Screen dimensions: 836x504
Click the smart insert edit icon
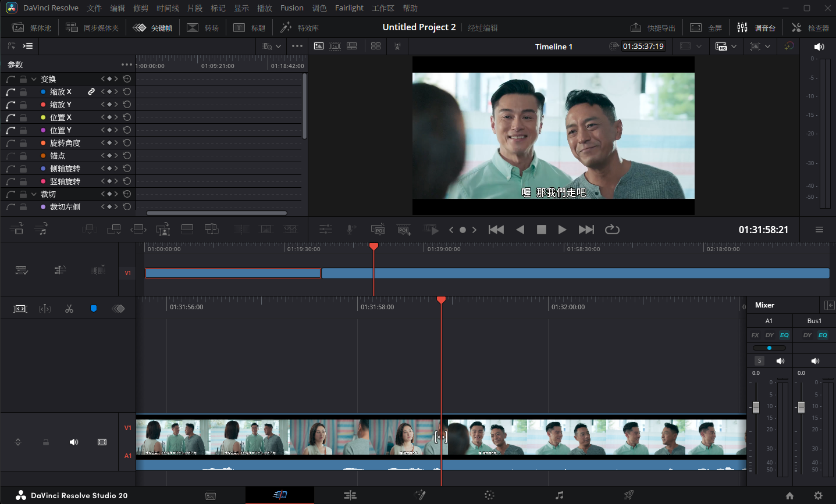coord(90,230)
